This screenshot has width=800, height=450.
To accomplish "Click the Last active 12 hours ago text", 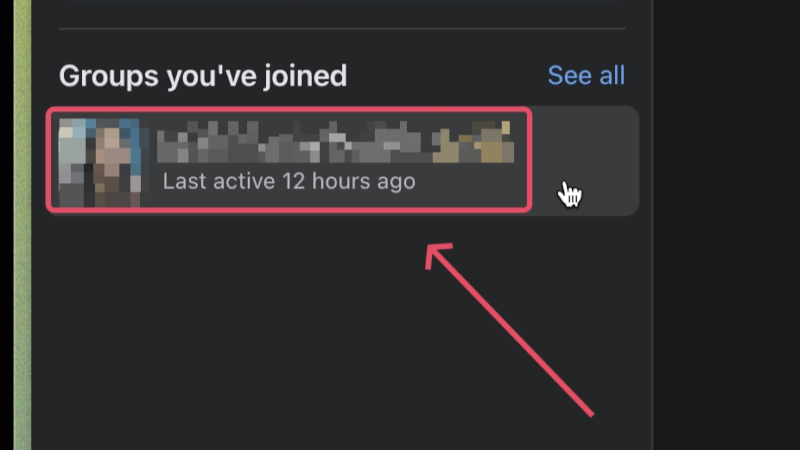I will pos(289,181).
